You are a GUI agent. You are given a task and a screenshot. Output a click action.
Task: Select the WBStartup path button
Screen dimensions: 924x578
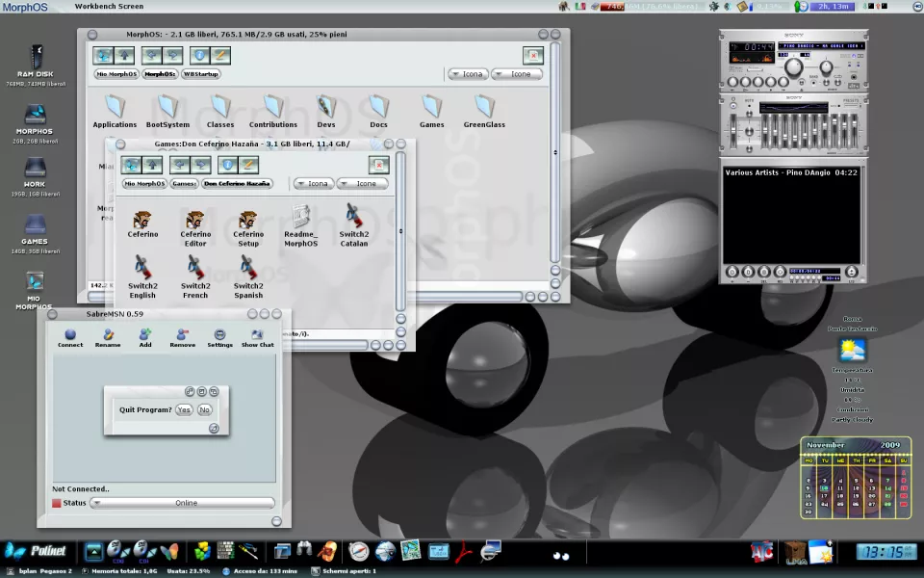201,74
